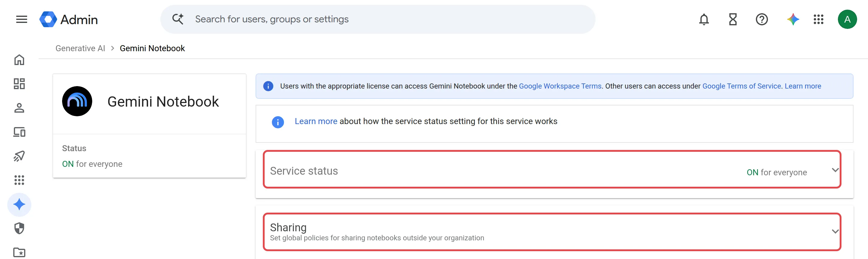The image size is (868, 259).
Task: Open the Apps grid icon in sidebar
Action: [x=19, y=180]
